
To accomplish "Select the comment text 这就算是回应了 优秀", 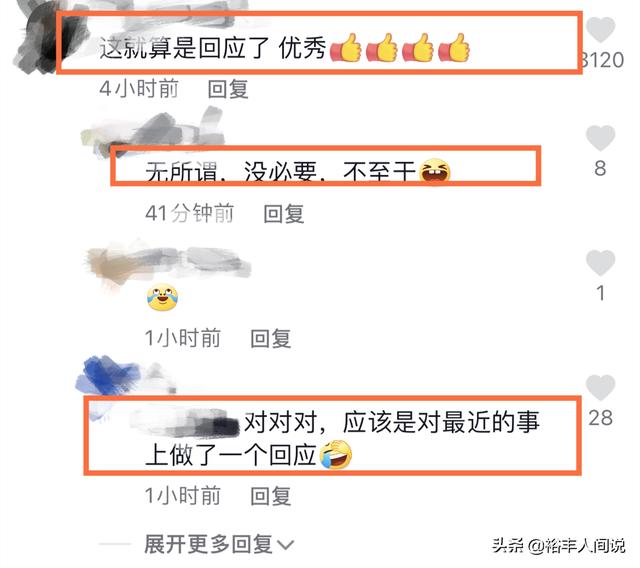I will point(213,48).
